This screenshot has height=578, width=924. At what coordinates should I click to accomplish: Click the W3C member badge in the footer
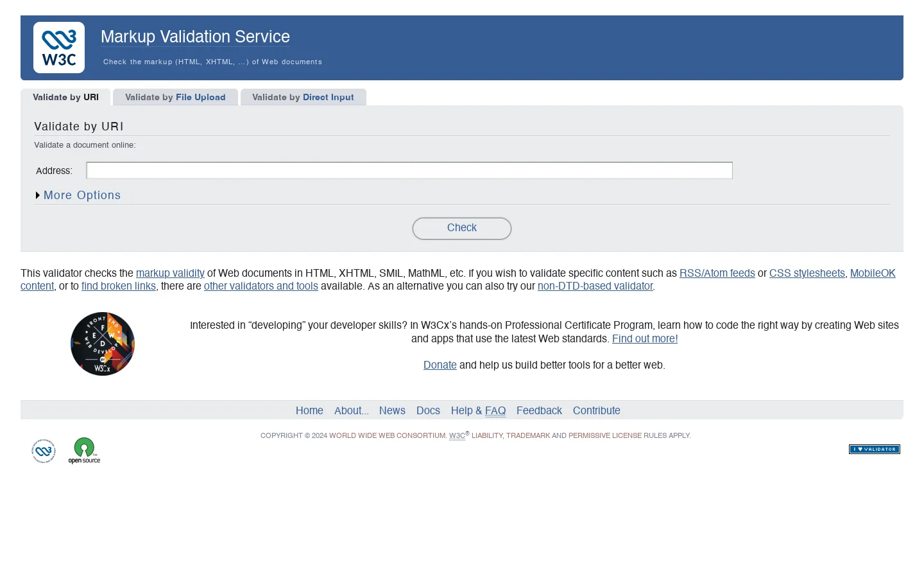(x=44, y=451)
